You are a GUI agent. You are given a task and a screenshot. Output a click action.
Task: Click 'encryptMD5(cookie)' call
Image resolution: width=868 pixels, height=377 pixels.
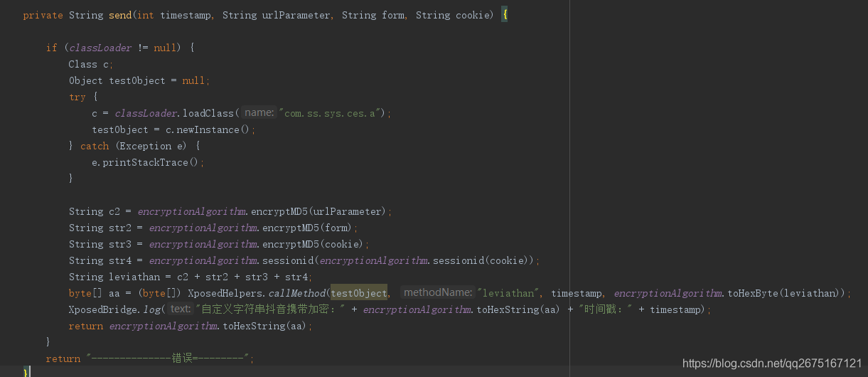point(313,244)
